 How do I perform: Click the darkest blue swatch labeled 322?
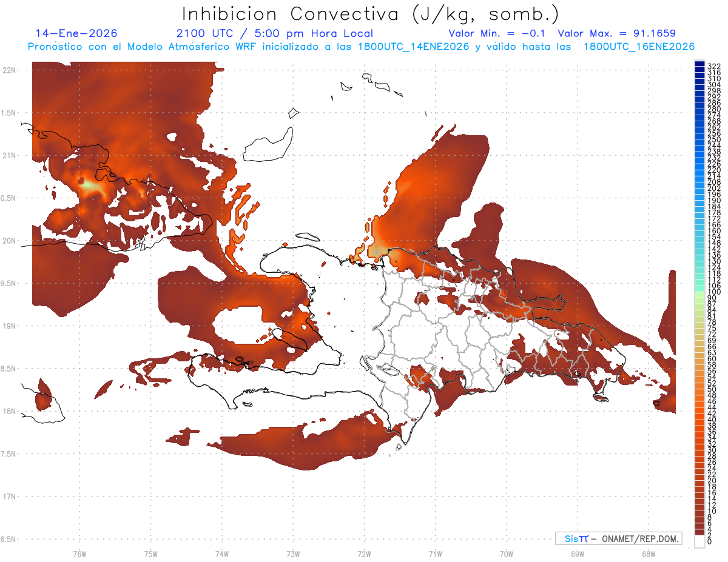(699, 65)
